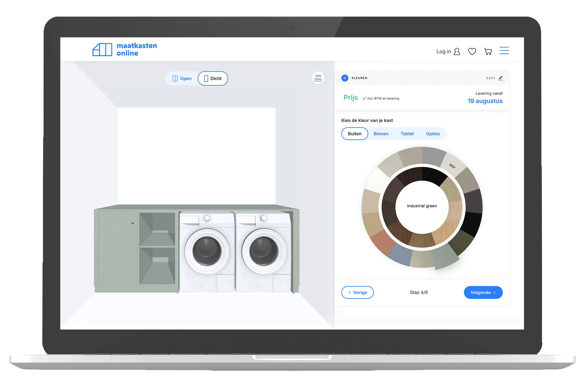Click the pencil edit icon next to KAST

click(500, 78)
